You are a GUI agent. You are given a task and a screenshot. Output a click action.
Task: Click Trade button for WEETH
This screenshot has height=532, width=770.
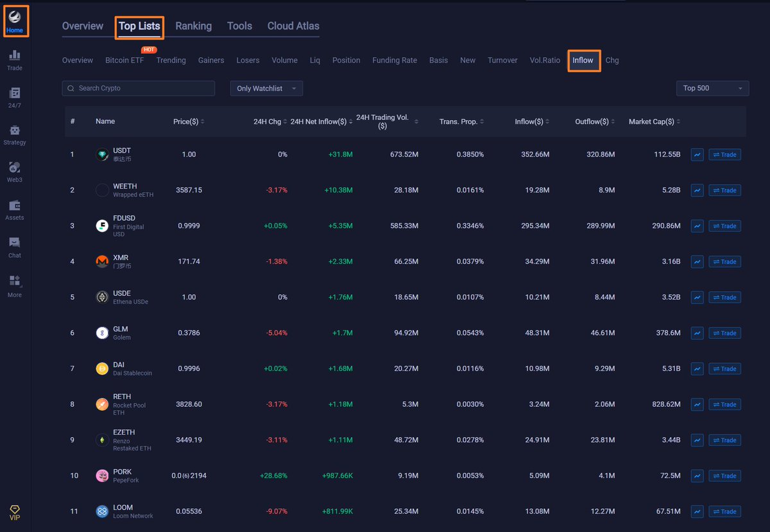coord(725,190)
